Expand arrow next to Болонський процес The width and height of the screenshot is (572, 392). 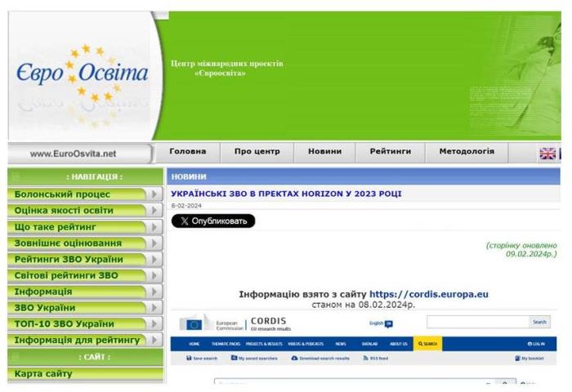154,194
